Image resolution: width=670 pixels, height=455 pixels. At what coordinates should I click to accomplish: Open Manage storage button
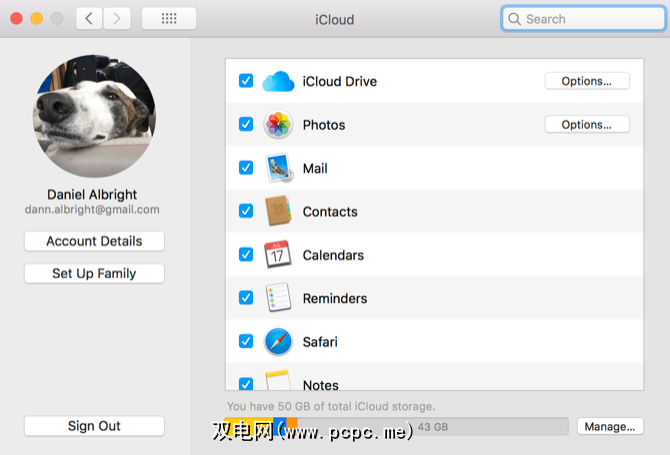coord(610,426)
